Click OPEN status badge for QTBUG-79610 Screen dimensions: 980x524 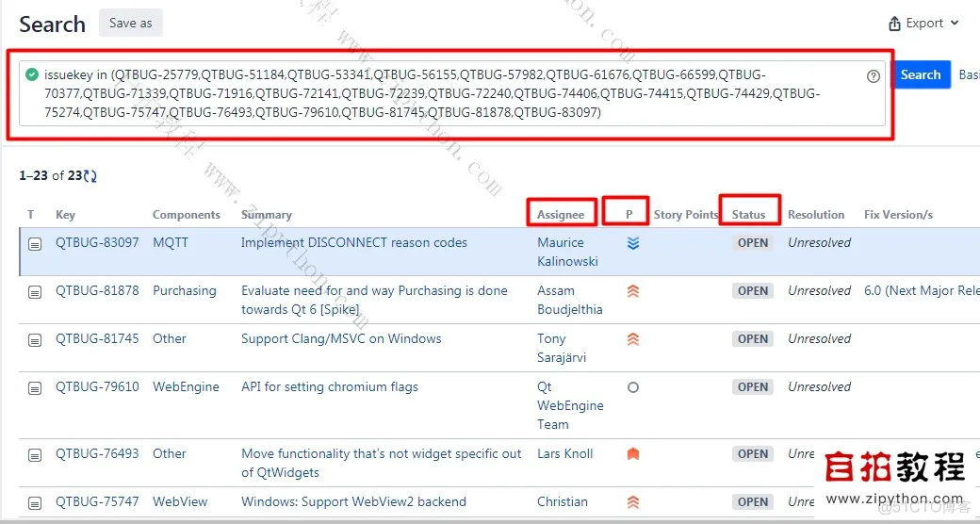pos(753,387)
